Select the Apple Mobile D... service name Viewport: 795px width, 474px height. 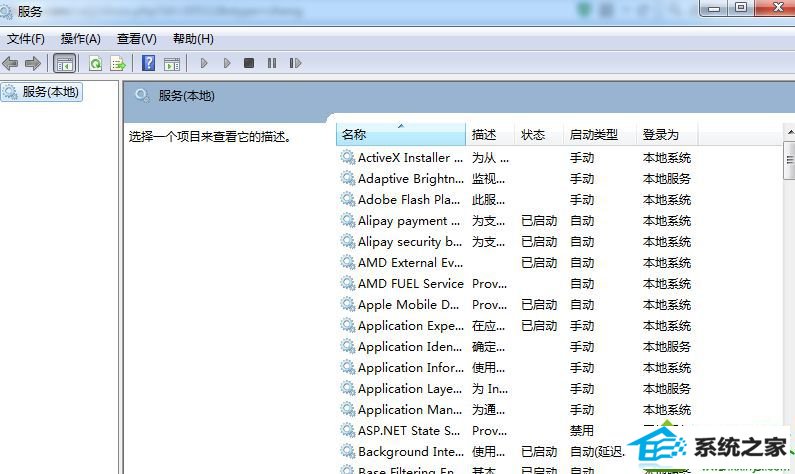tap(408, 305)
